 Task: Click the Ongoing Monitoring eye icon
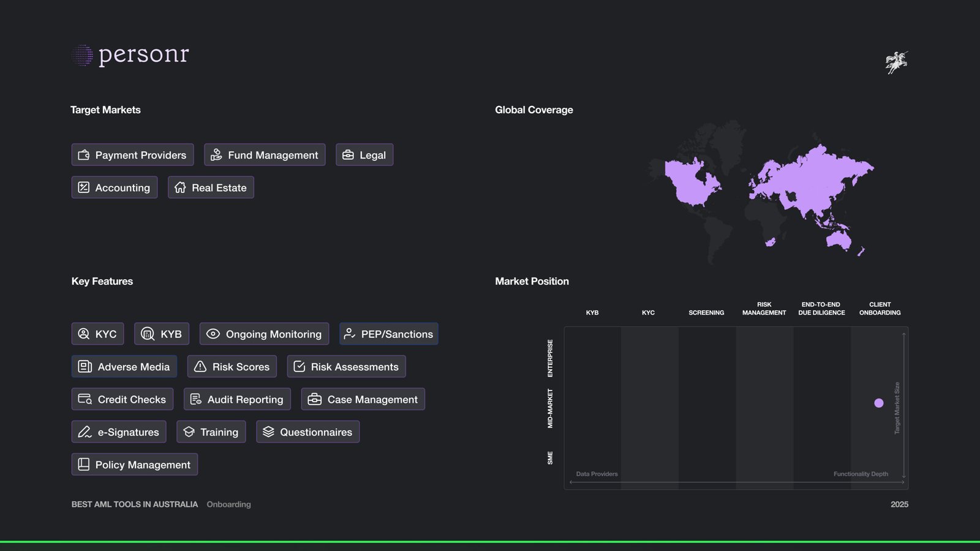click(213, 334)
